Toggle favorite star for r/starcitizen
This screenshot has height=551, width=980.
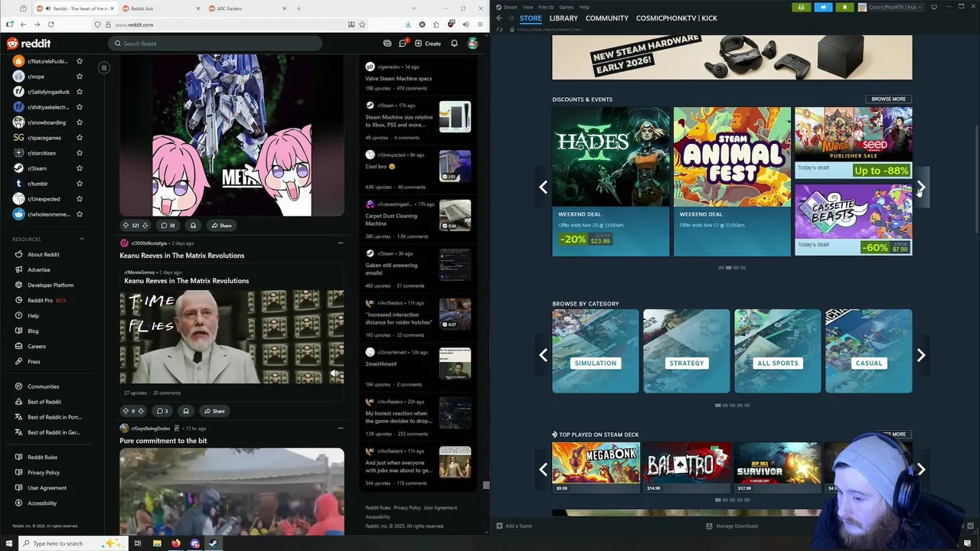click(80, 153)
